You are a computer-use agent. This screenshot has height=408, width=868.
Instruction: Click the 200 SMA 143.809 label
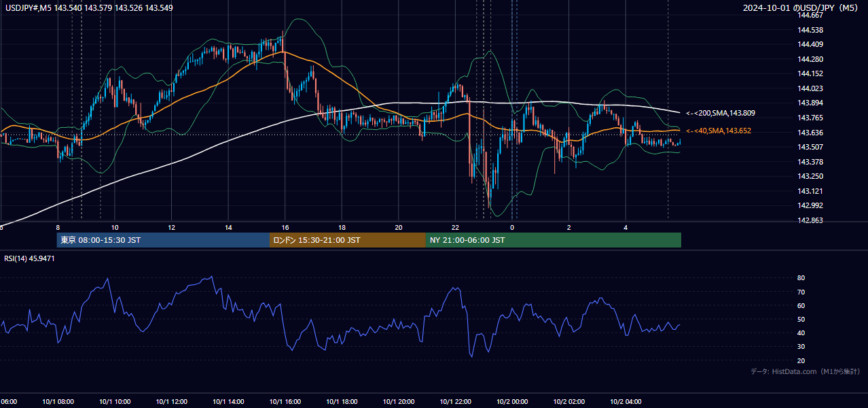721,113
